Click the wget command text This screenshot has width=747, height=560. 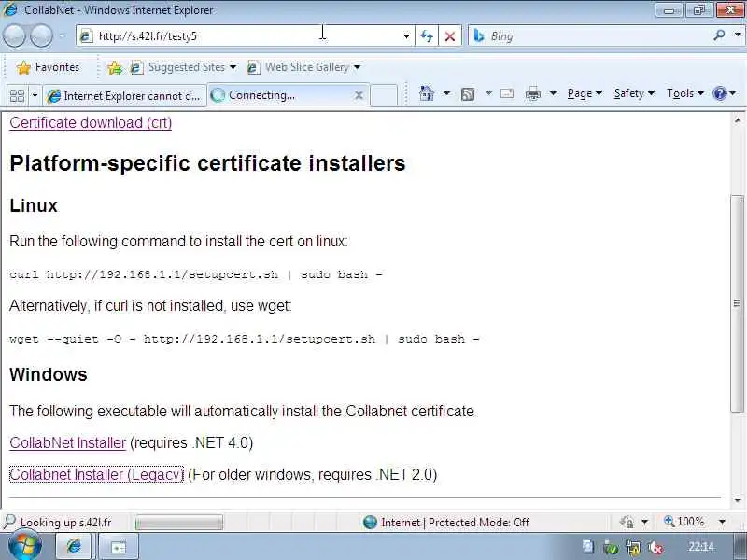coord(244,339)
